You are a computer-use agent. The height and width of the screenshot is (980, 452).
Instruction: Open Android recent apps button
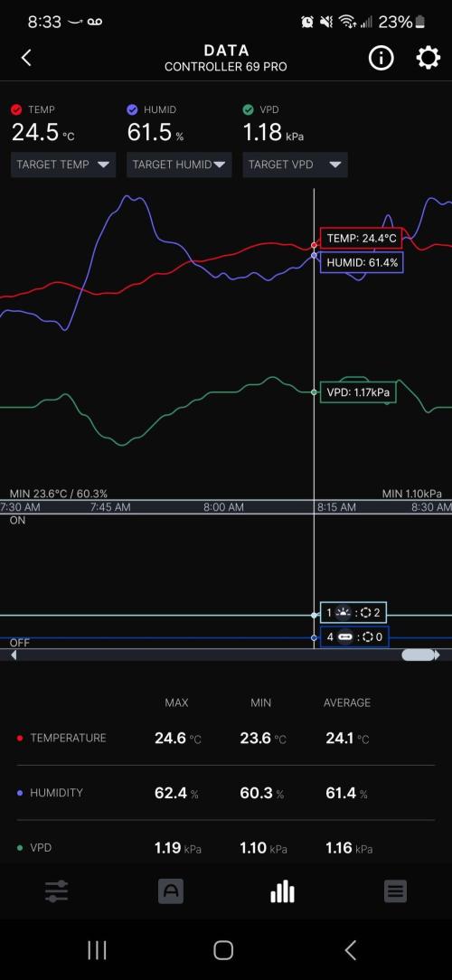click(97, 950)
